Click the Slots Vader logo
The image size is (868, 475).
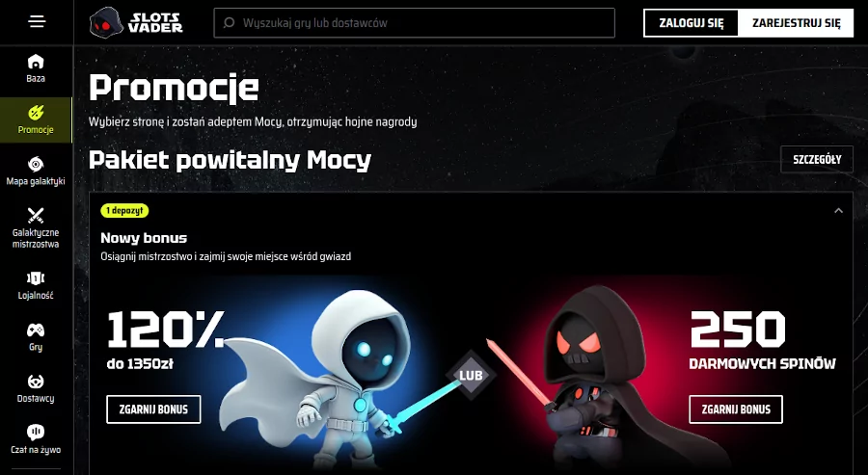point(136,23)
